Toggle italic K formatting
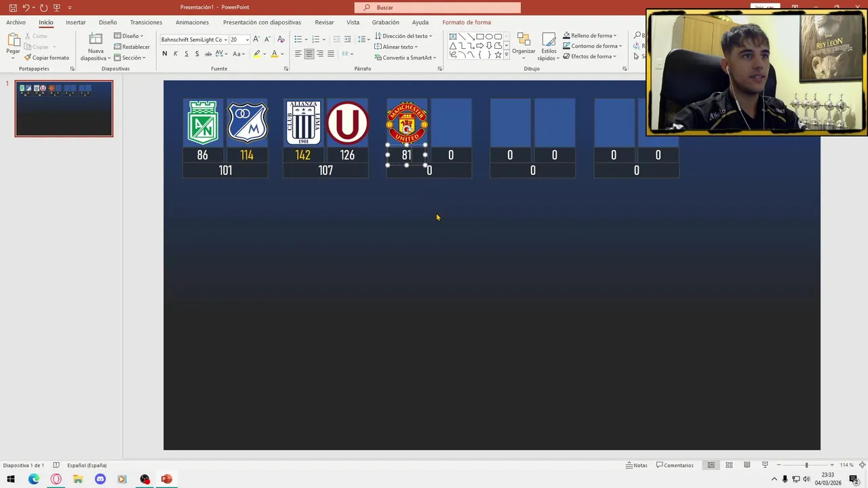This screenshot has height=488, width=868. pos(176,54)
